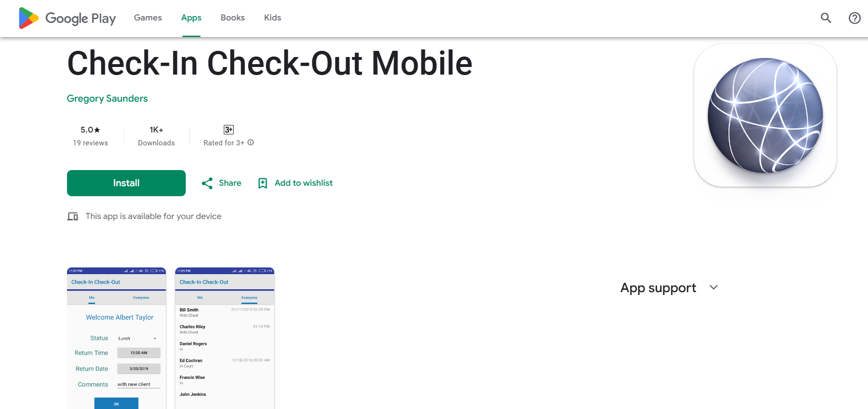Click the Rated for 3+ info icon
The width and height of the screenshot is (868, 409).
251,143
